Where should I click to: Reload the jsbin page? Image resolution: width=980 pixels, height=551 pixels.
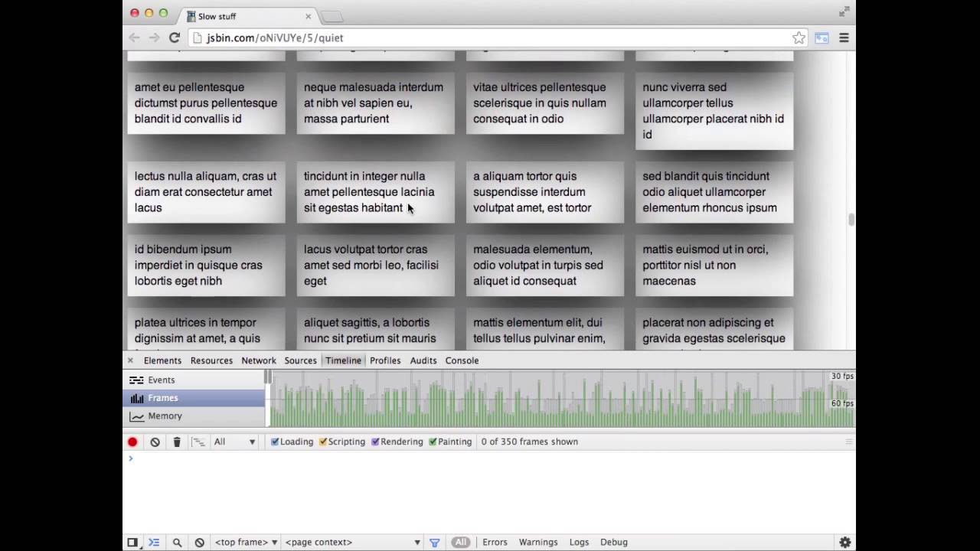(x=175, y=37)
